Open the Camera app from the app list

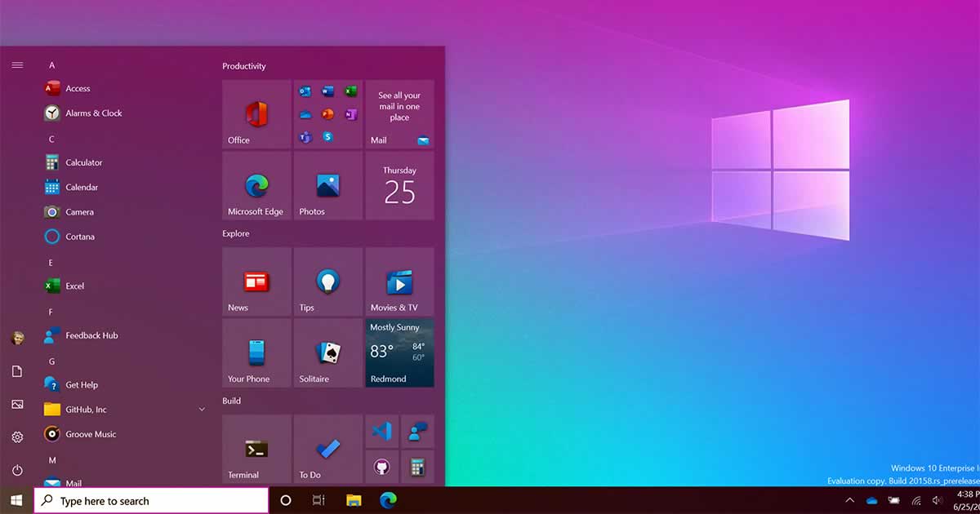80,211
